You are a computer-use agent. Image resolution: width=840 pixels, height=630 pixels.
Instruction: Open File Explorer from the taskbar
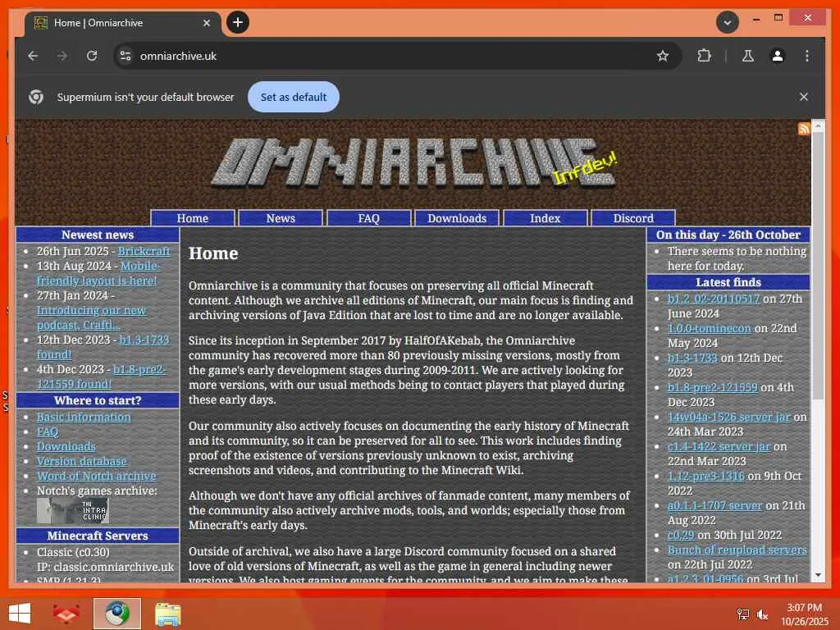tap(167, 614)
